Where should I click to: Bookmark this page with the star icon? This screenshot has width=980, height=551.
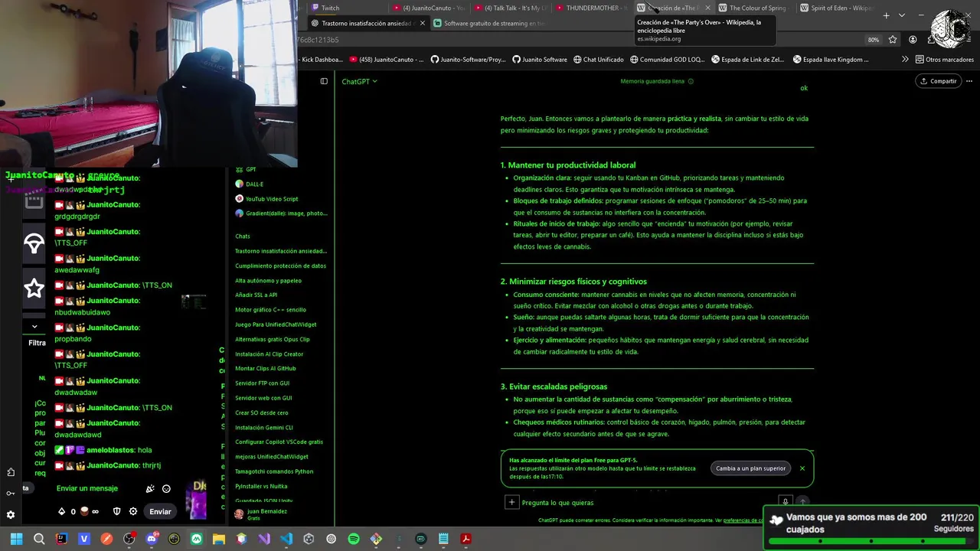point(893,40)
